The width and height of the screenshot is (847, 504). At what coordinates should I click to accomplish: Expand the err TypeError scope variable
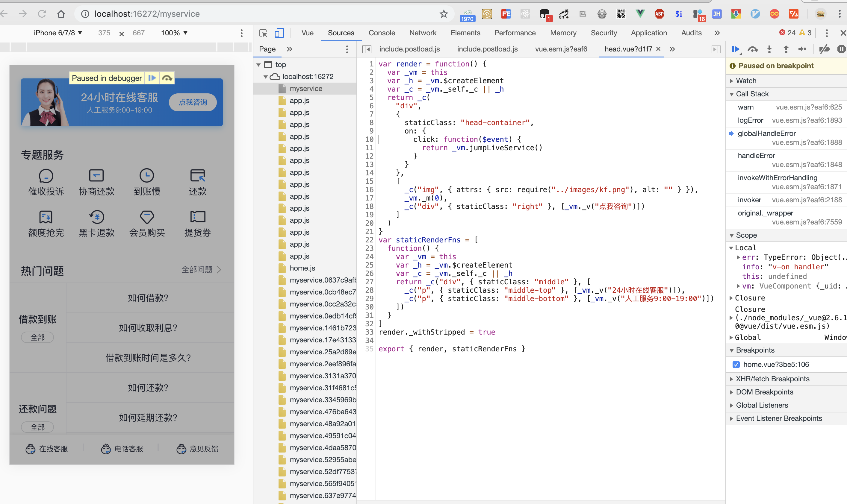[738, 257]
